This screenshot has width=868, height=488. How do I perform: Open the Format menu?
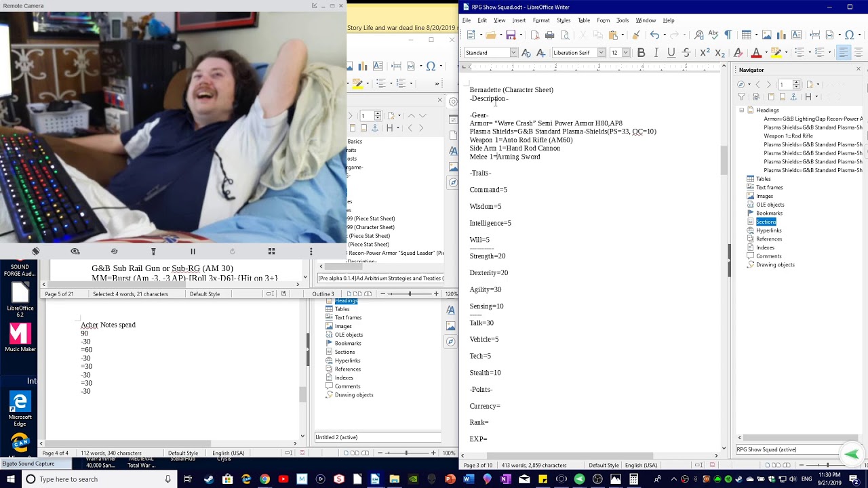pos(540,20)
